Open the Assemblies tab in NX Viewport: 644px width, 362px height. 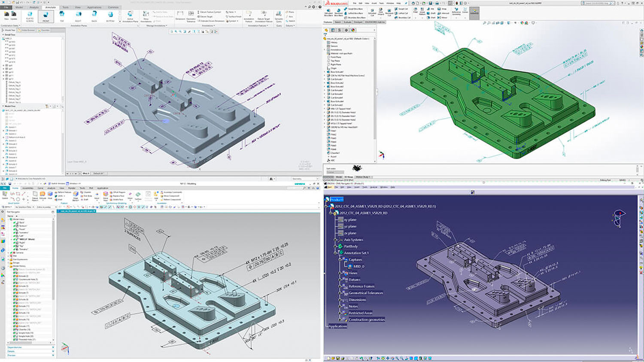(28, 188)
